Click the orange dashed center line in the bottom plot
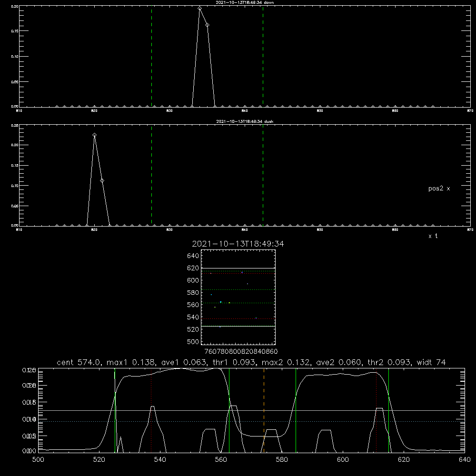The image size is (476, 476). (264, 410)
